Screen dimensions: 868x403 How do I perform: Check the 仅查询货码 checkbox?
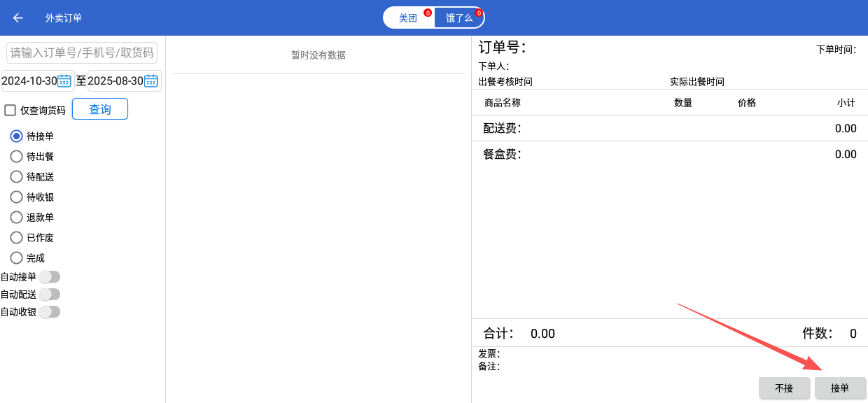(10, 110)
